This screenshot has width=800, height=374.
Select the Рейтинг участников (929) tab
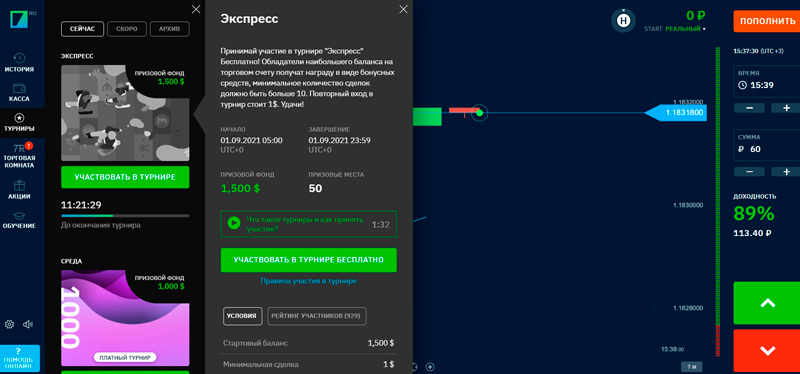(x=317, y=316)
